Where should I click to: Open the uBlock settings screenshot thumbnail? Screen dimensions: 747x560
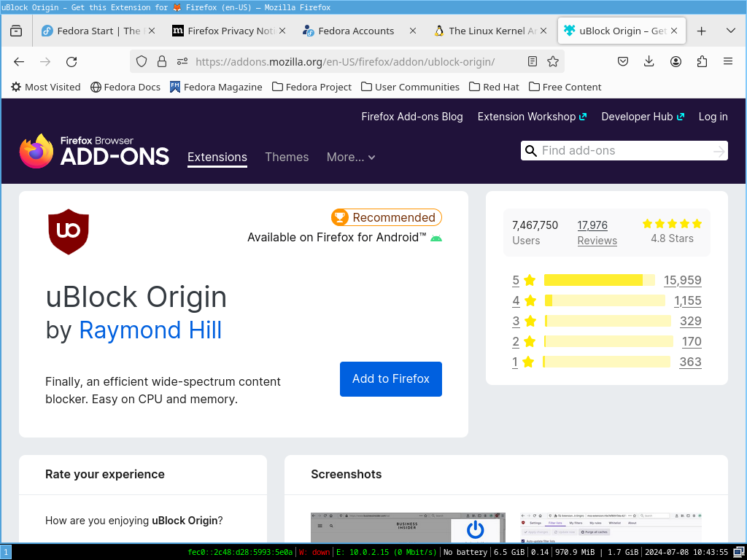coord(611,528)
